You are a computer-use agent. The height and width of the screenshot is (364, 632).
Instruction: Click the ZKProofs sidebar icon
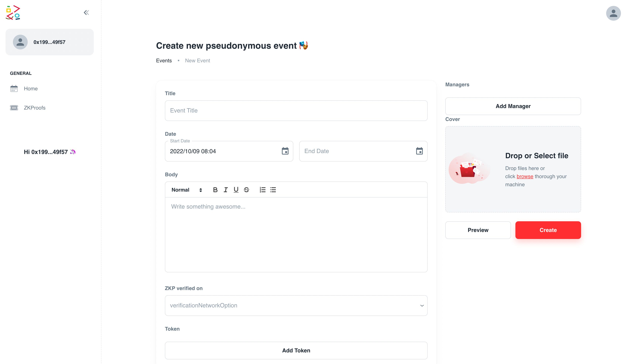coord(13,107)
